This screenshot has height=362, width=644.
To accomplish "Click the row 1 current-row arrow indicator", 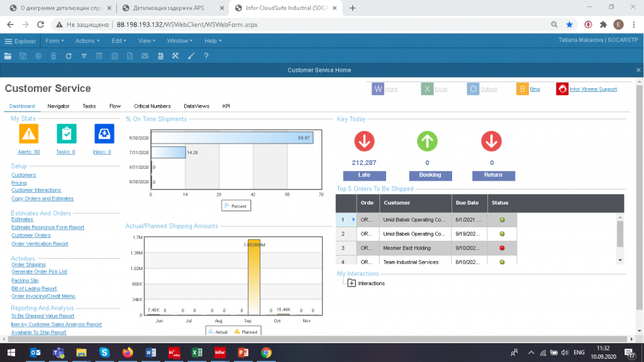I will click(x=353, y=220).
